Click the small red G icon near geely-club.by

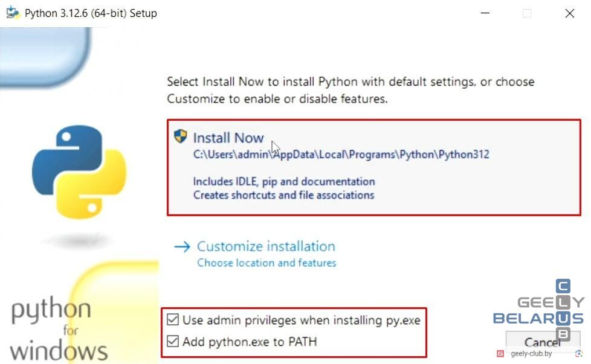[x=500, y=354]
